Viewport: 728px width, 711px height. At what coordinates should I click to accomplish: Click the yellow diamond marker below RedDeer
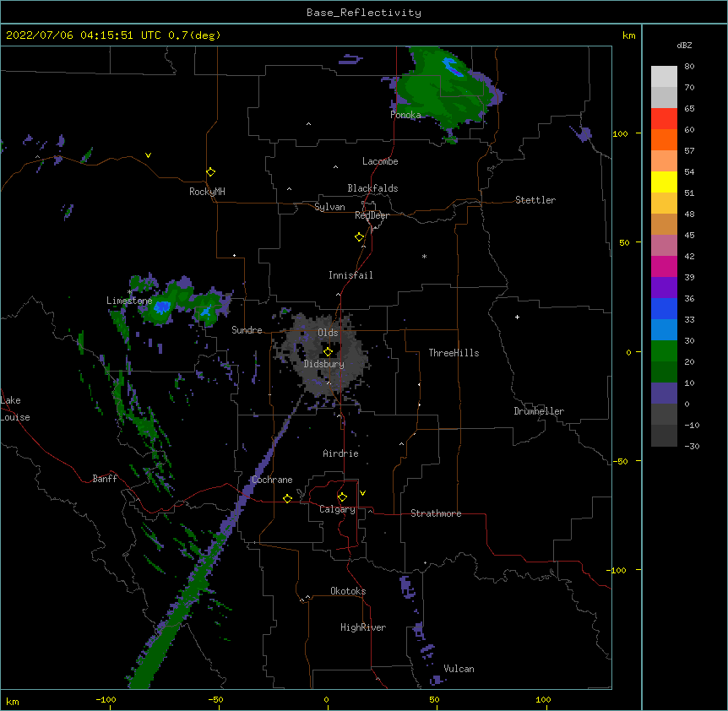(360, 237)
